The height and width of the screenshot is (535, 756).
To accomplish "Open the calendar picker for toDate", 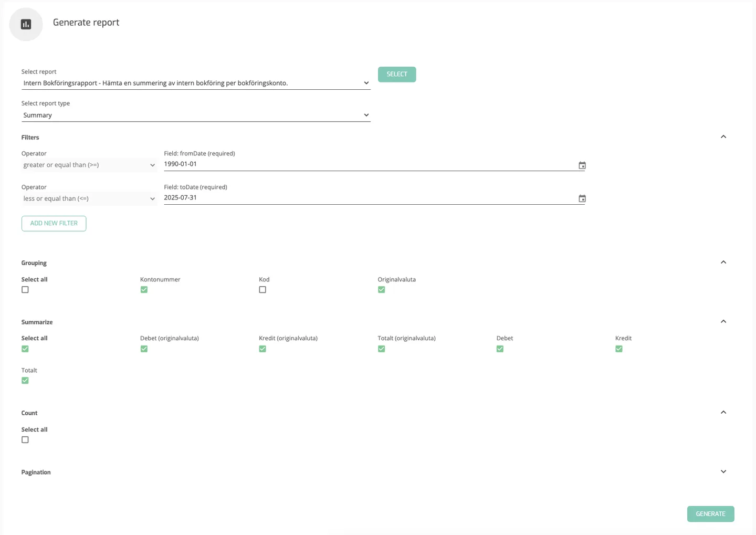I will (x=582, y=198).
